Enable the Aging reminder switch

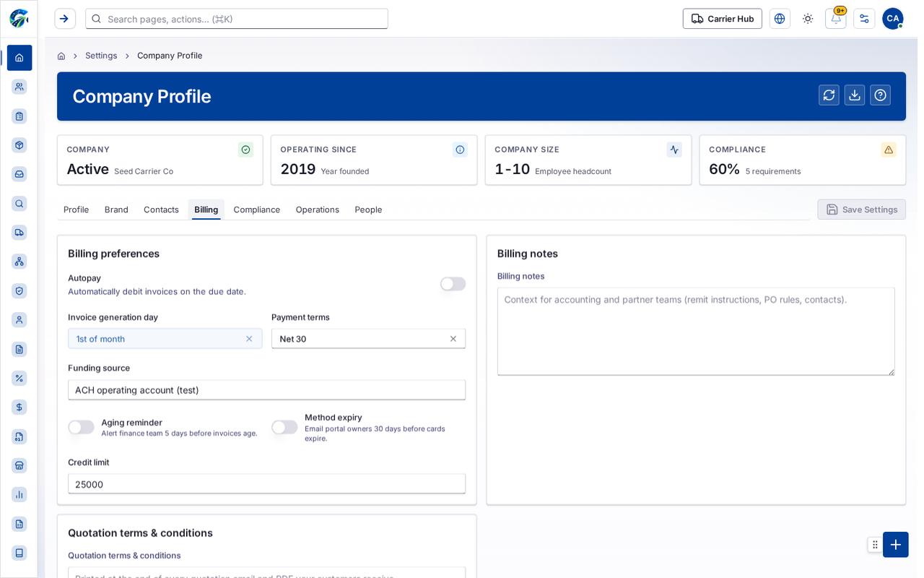pyautogui.click(x=81, y=427)
